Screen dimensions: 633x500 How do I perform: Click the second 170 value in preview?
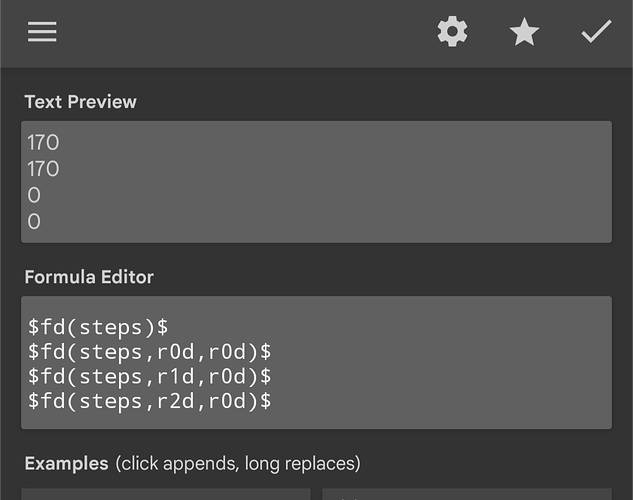(x=43, y=169)
